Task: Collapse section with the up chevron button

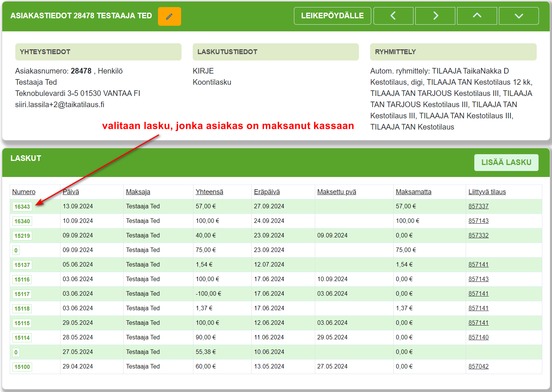Action: coord(477,16)
